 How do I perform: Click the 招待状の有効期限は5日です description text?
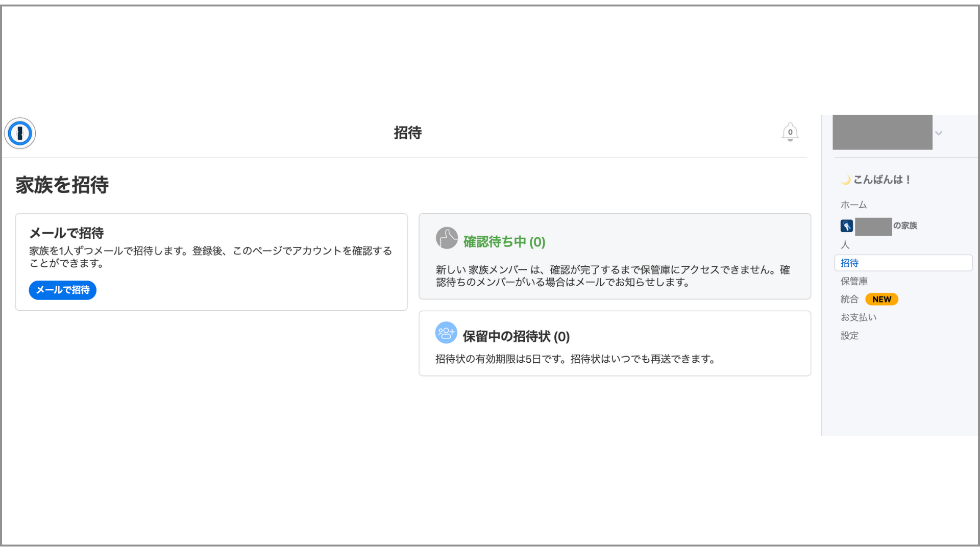[575, 359]
